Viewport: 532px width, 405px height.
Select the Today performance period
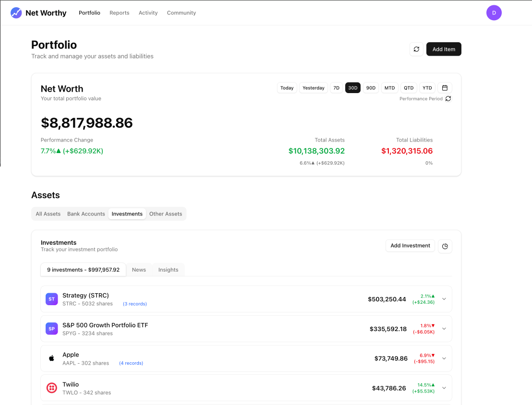click(x=287, y=88)
